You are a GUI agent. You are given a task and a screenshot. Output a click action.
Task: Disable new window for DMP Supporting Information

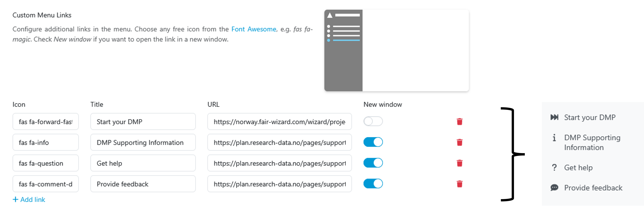point(373,142)
